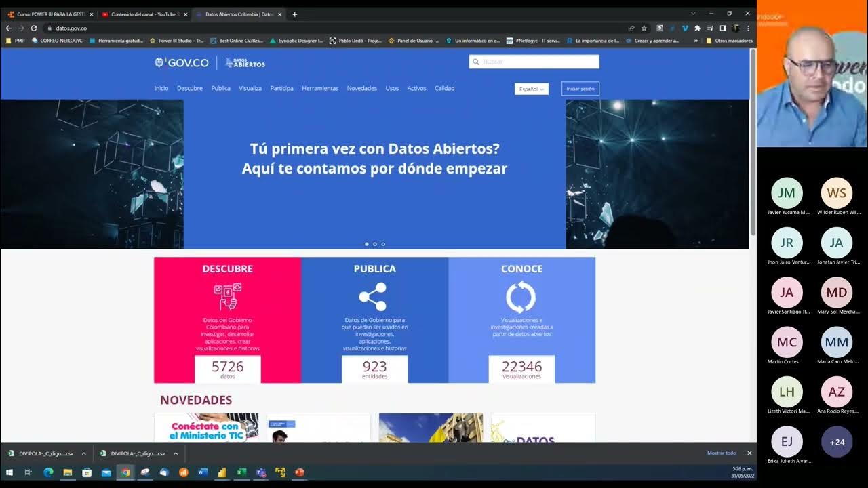
Task: Open PowerPoint from the taskbar
Action: 300,472
